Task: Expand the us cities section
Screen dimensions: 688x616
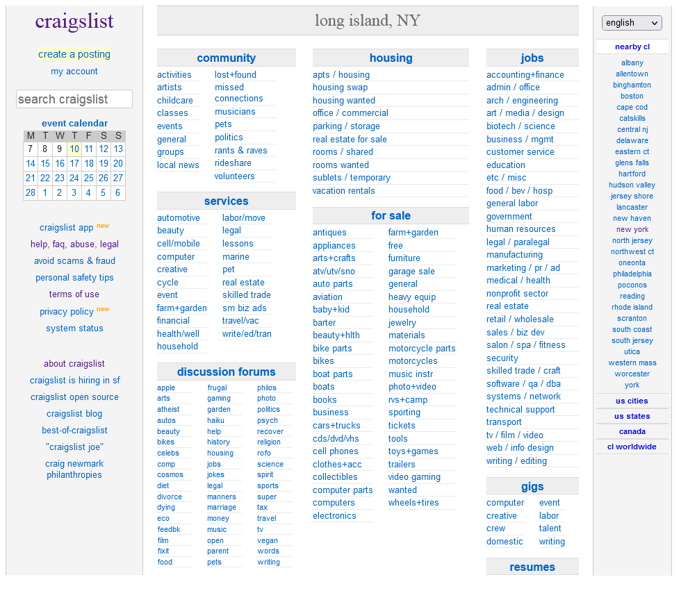Action: pyautogui.click(x=631, y=401)
